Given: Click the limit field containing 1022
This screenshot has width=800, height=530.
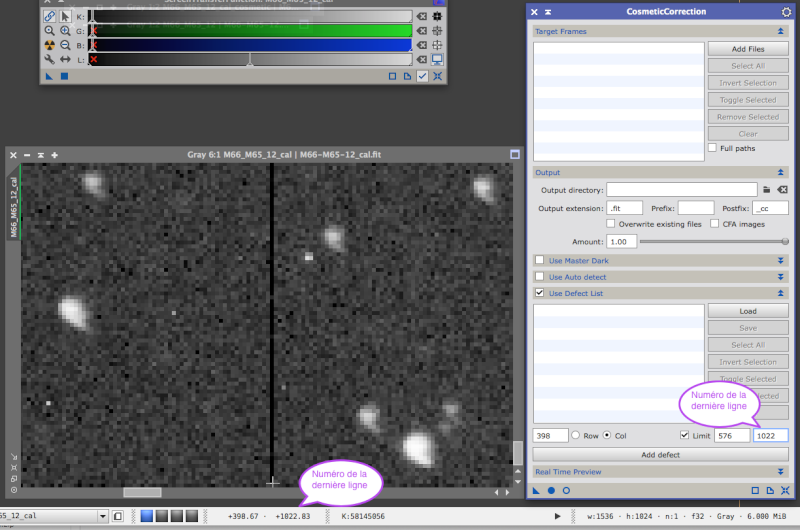Looking at the screenshot, I should tap(770, 436).
